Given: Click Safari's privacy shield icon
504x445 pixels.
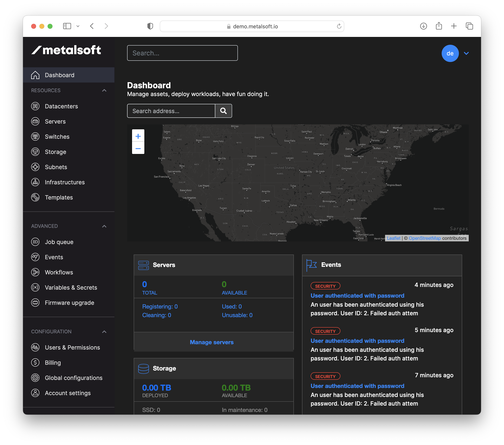Looking at the screenshot, I should [150, 26].
